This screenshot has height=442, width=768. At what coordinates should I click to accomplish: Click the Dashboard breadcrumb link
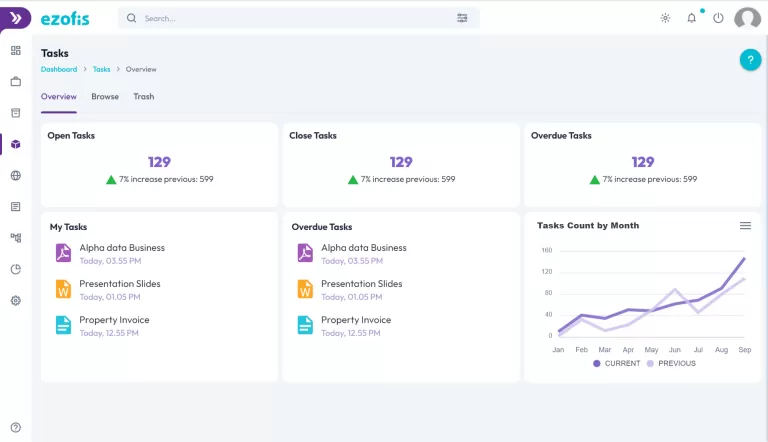click(59, 70)
